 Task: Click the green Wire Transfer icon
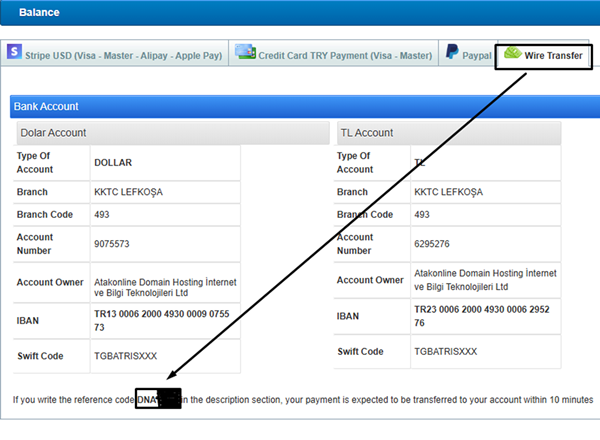coord(512,54)
